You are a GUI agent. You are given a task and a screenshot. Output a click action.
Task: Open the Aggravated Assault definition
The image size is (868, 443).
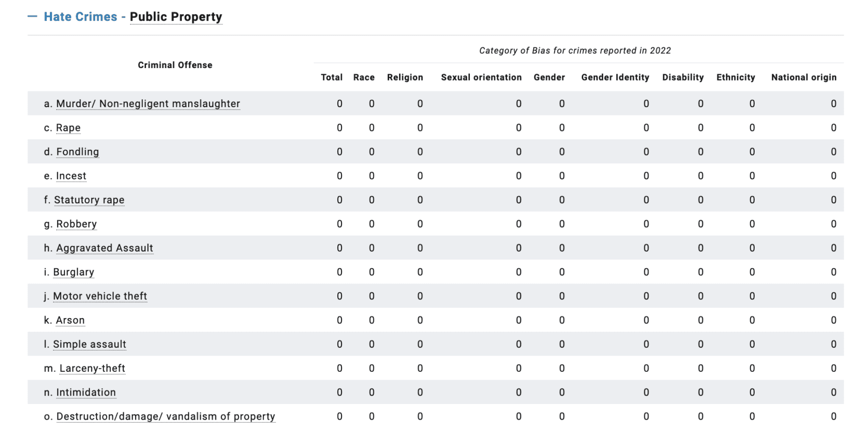pyautogui.click(x=104, y=248)
